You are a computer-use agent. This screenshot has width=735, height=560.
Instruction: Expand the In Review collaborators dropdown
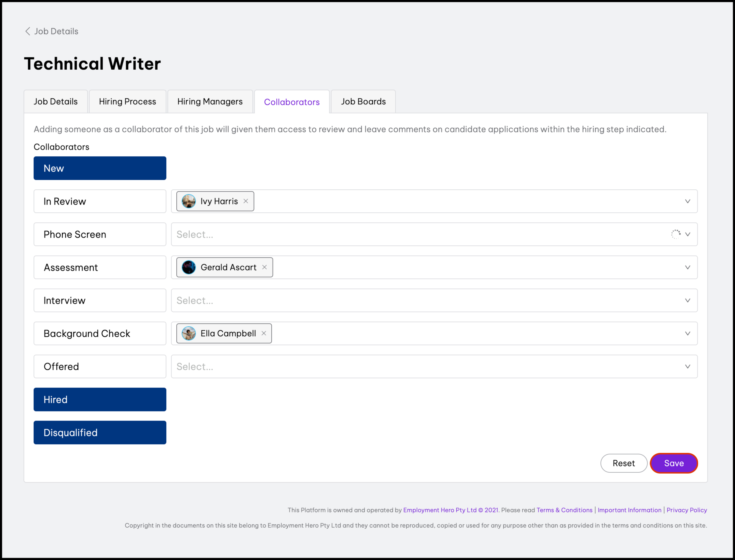click(687, 201)
